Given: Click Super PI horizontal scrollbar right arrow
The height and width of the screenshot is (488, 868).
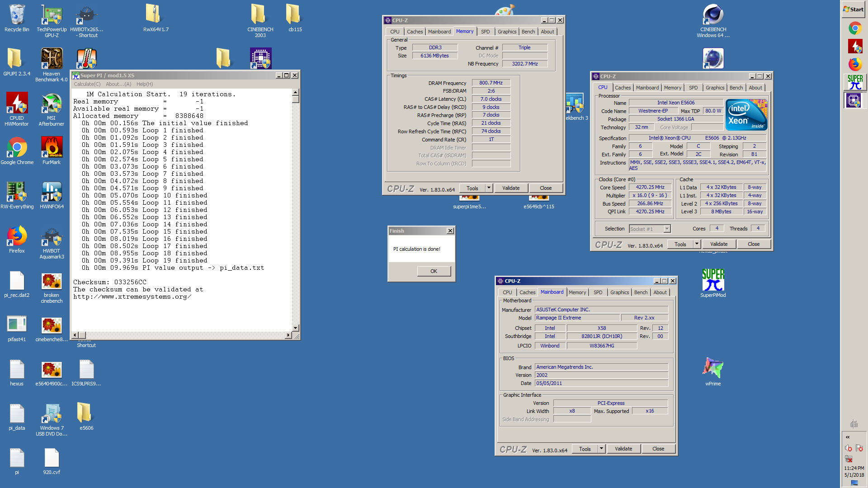Looking at the screenshot, I should tap(288, 335).
